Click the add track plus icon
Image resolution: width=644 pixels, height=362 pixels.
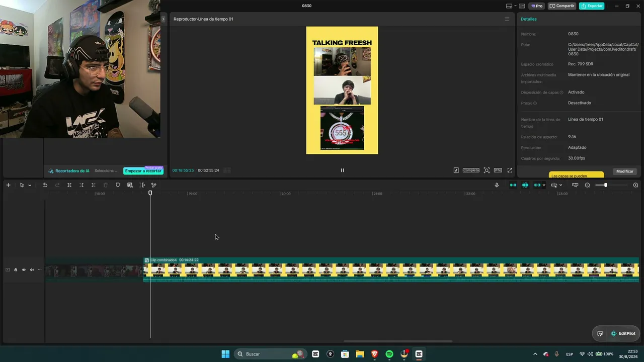click(x=8, y=185)
